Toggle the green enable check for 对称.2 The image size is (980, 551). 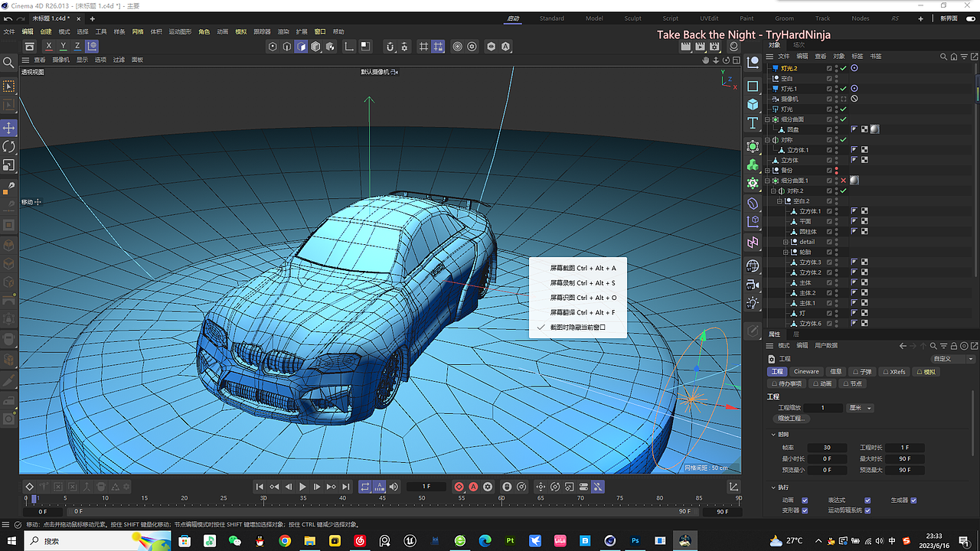tap(843, 191)
